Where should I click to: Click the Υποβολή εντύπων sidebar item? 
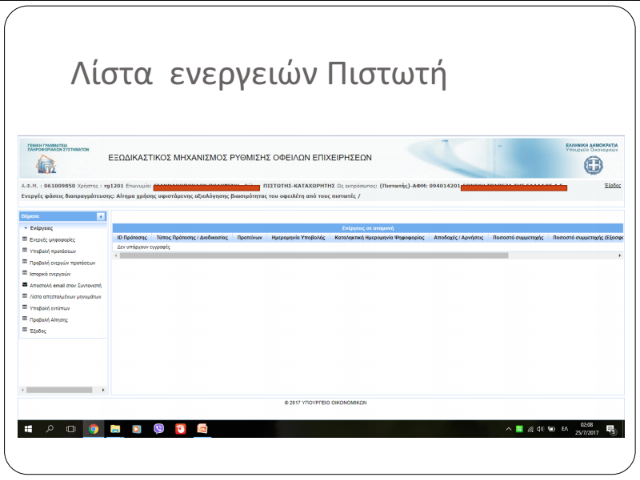coord(50,309)
